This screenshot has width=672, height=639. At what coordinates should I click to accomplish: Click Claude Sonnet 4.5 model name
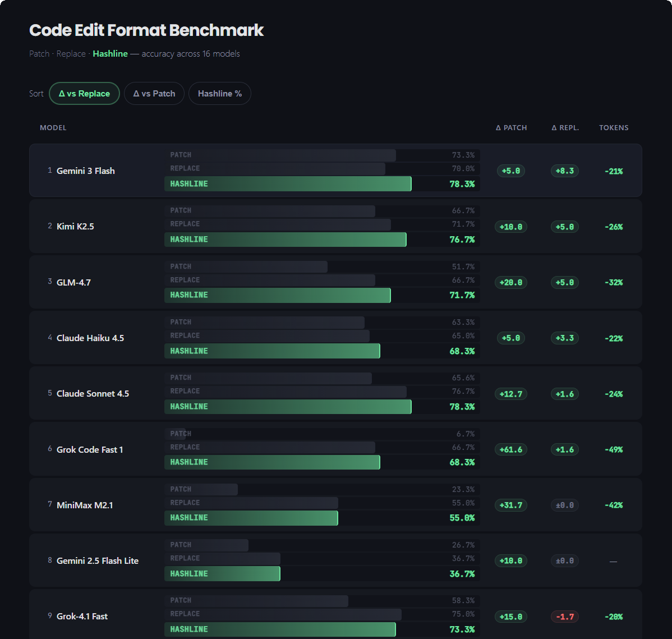[93, 393]
